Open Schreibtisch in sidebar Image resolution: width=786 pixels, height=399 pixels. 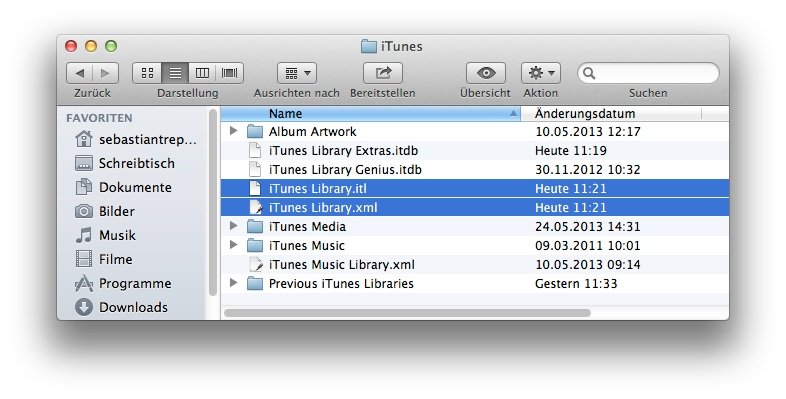(x=125, y=163)
